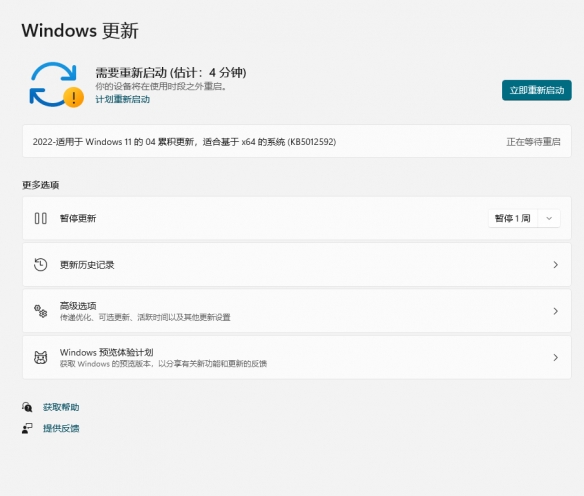Image resolution: width=584 pixels, height=496 pixels.
Task: Expand the pause duration dropdown arrow
Action: (x=549, y=218)
